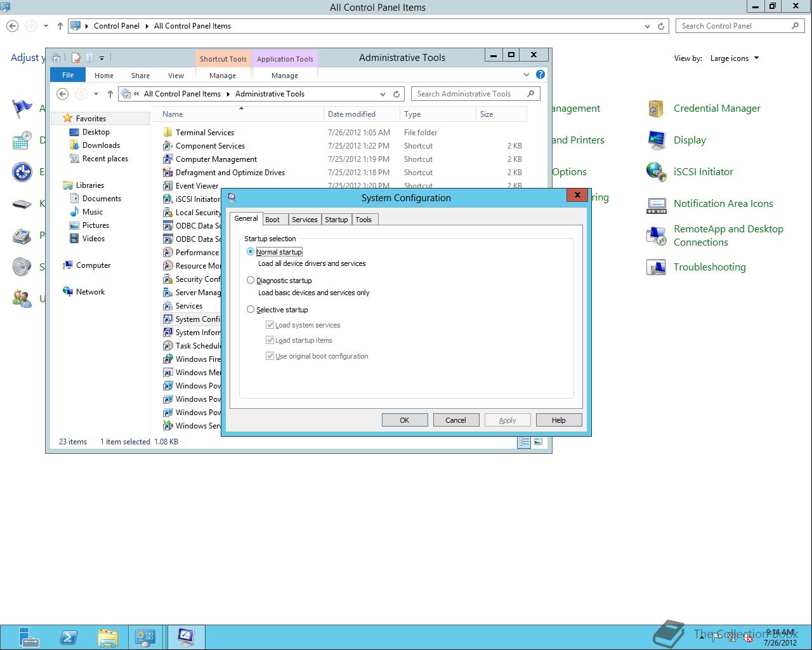Select Normal startup radio button
Image resolution: width=812 pixels, height=650 pixels.
251,251
